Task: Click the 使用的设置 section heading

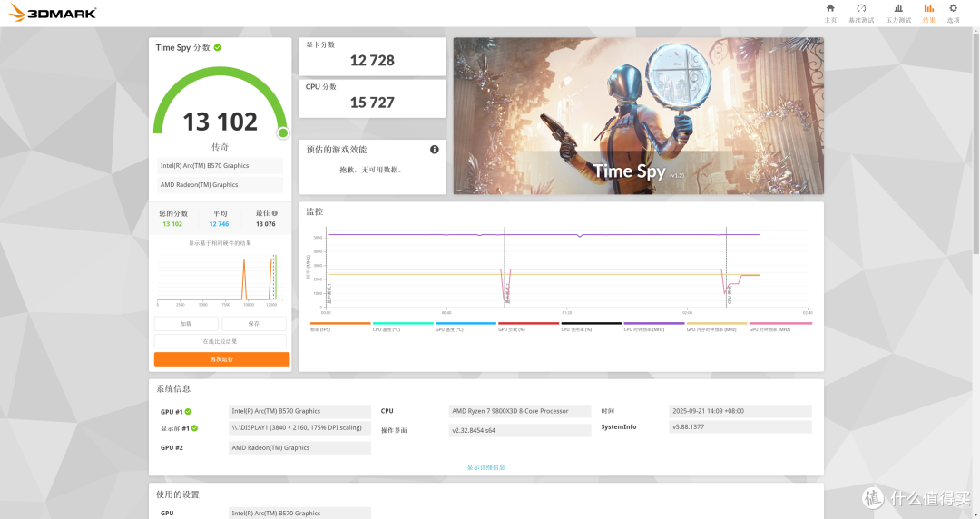Action: point(178,495)
